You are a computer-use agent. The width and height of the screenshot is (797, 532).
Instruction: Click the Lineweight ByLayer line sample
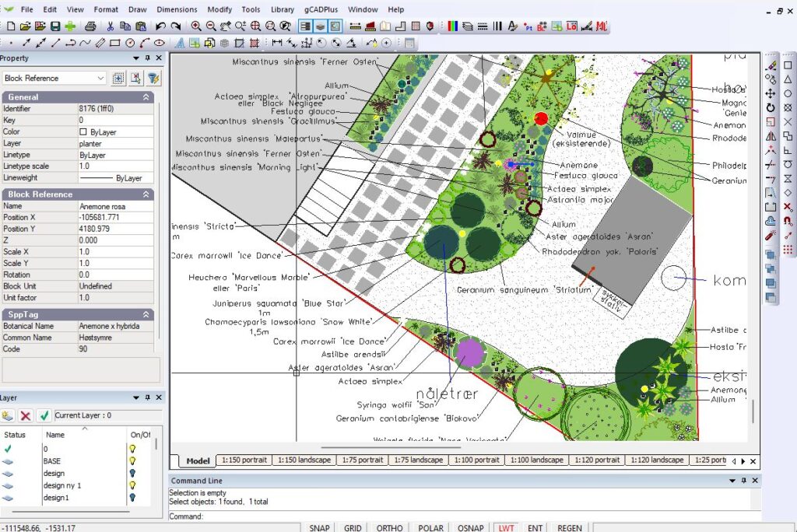click(97, 178)
